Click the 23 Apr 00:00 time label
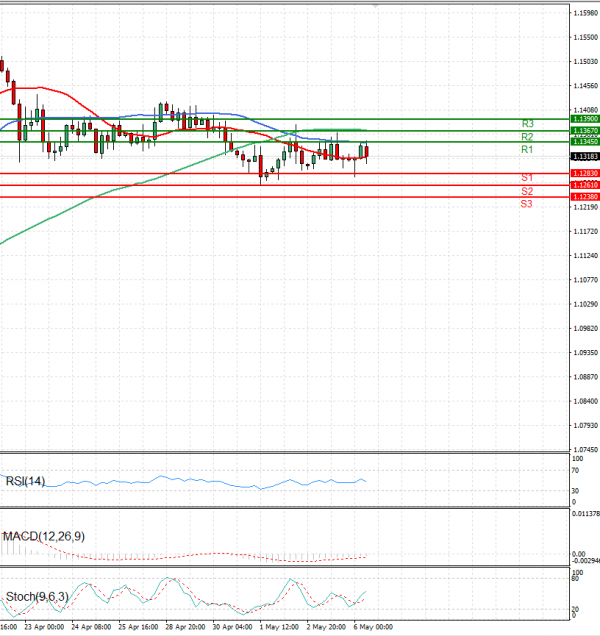 (x=44, y=627)
